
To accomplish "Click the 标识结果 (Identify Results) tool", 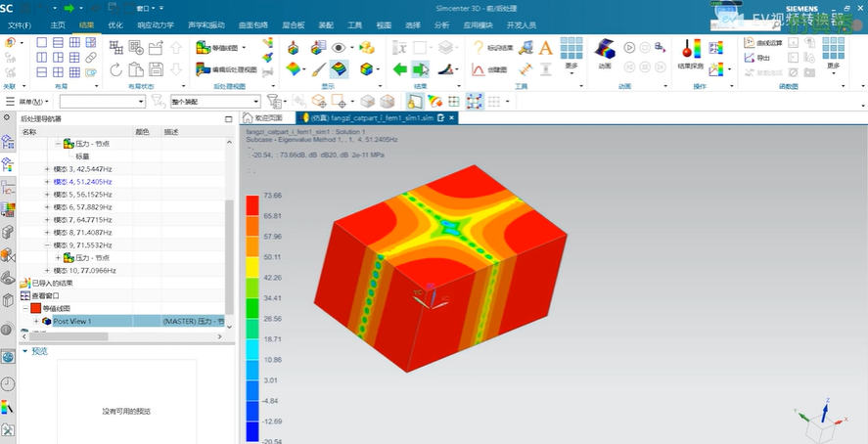I will (x=498, y=47).
